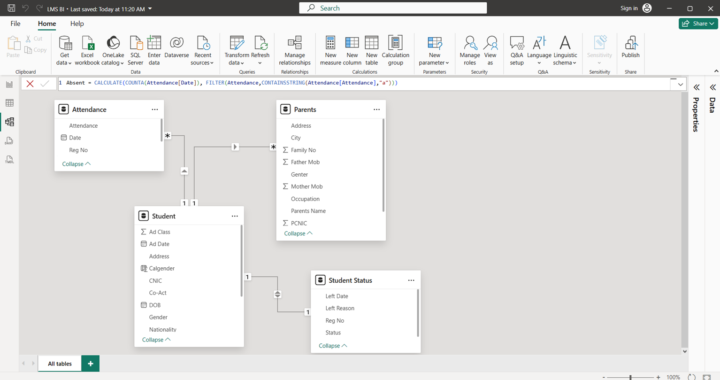Open Dataverse connector
720x380 pixels.
[176, 47]
